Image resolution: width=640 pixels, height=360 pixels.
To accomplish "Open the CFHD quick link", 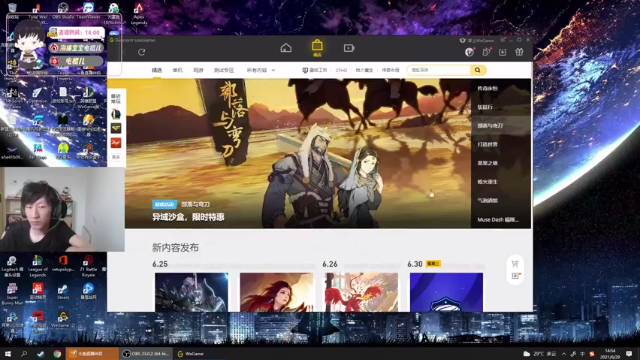I will (x=341, y=70).
